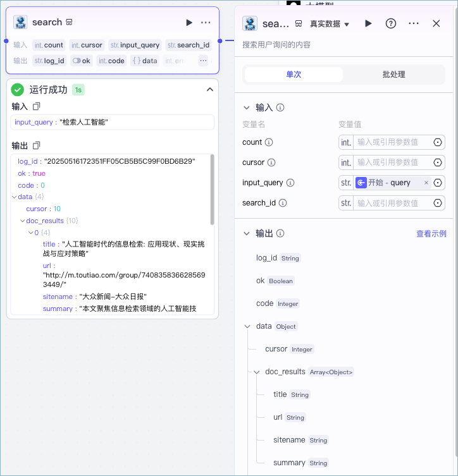Run test from side panel play button
Image resolution: width=458 pixels, height=476 pixels.
pyautogui.click(x=368, y=23)
